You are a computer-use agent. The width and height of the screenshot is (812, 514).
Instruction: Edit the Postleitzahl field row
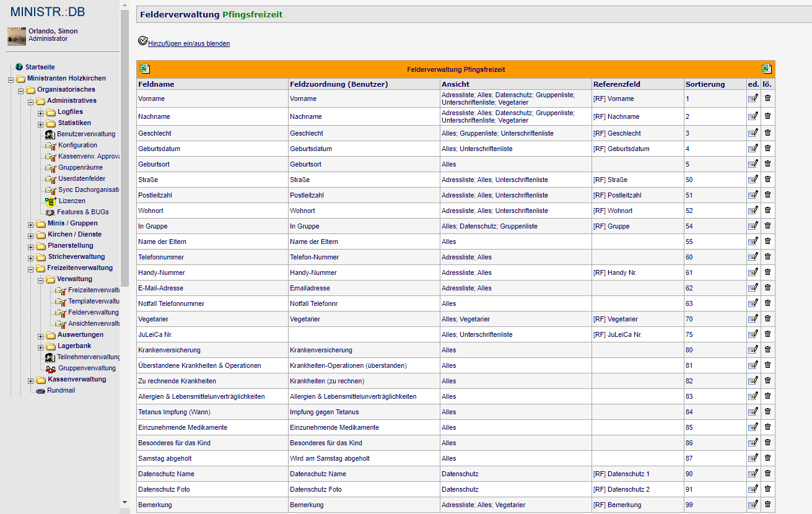[x=753, y=194]
